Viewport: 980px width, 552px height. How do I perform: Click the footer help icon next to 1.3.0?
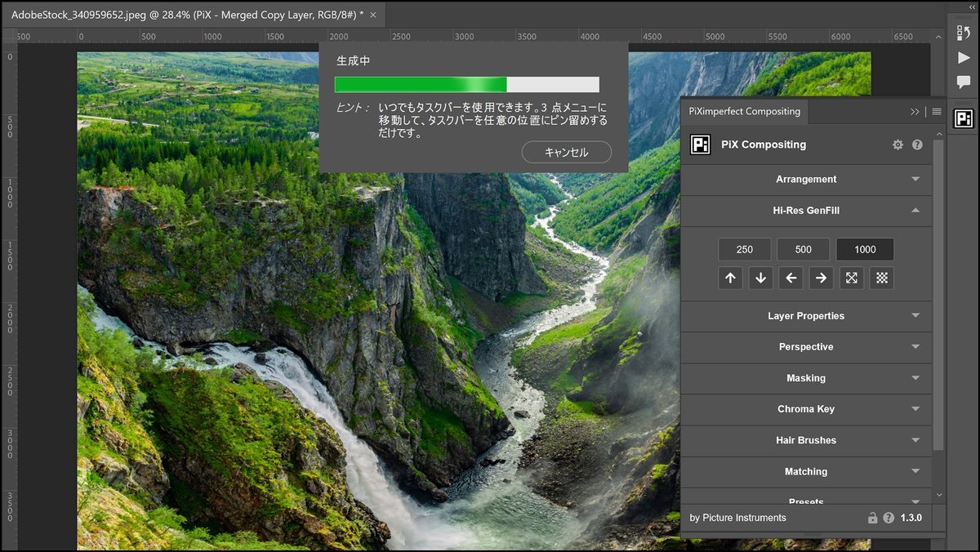tap(889, 518)
